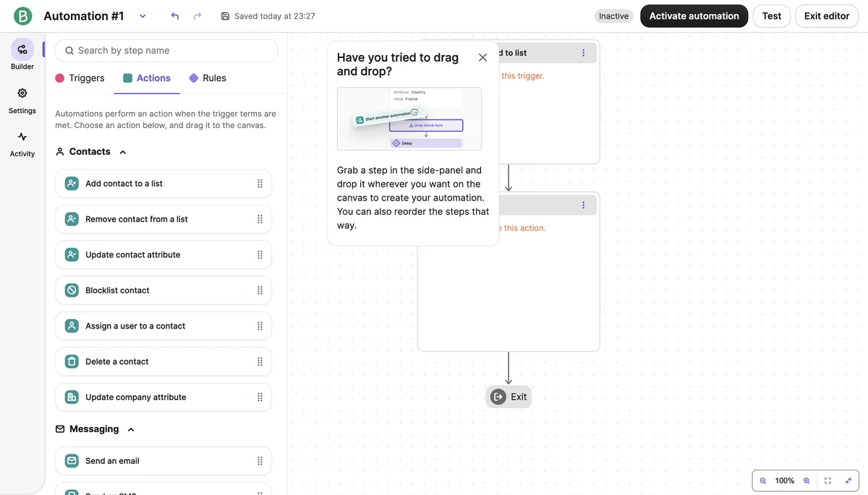
Task: Open the Builder sidebar panel
Action: pyautogui.click(x=22, y=54)
